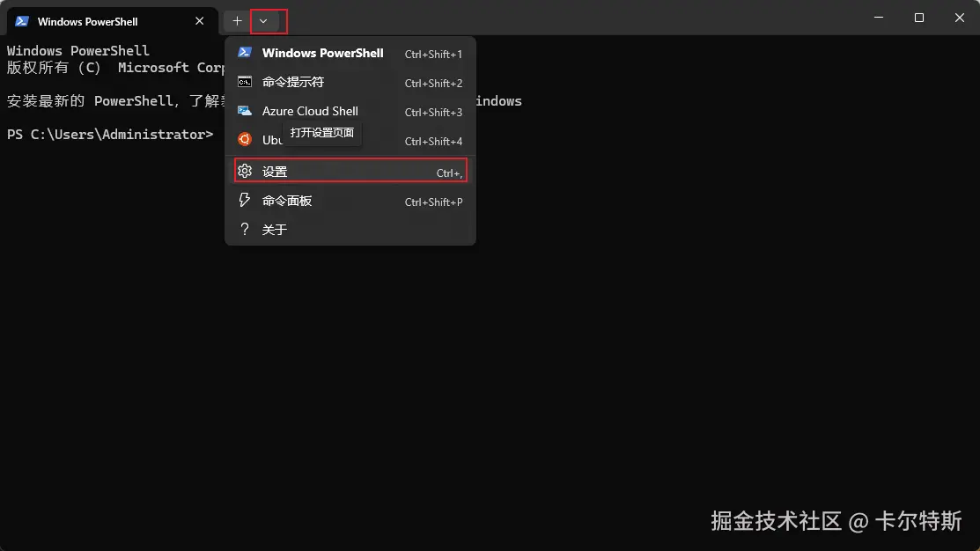Click the gear icon beside 设置
The width and height of the screenshot is (980, 551).
point(245,171)
